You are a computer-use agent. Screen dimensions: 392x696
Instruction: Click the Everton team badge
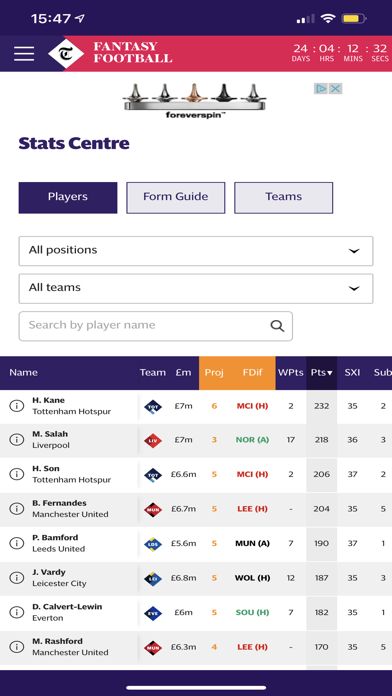coord(153,613)
